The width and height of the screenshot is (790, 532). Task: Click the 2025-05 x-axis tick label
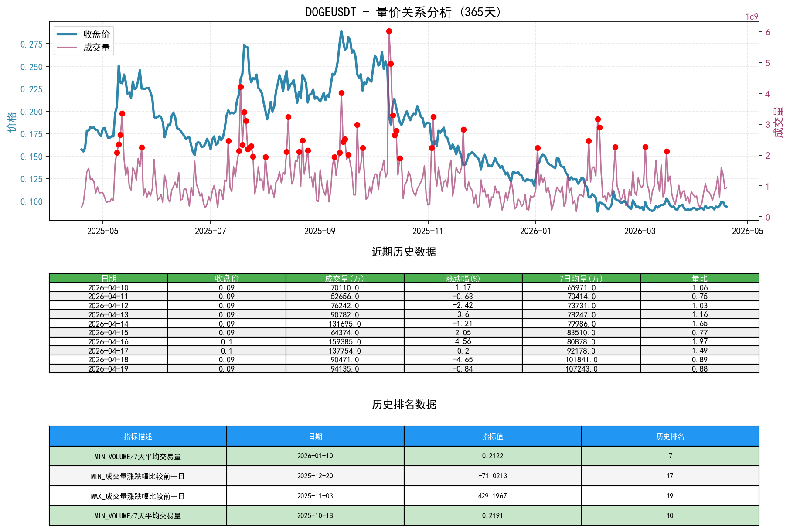click(103, 231)
